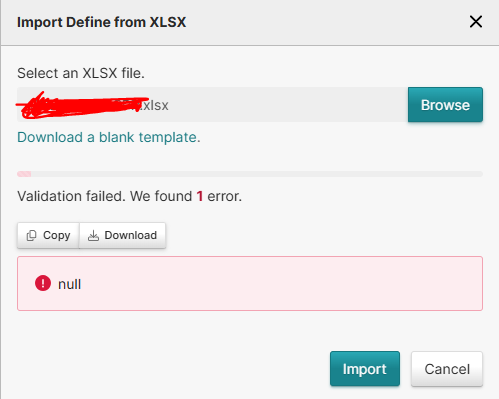Click the copy icon beside Copy
The height and width of the screenshot is (399, 499).
tap(31, 235)
